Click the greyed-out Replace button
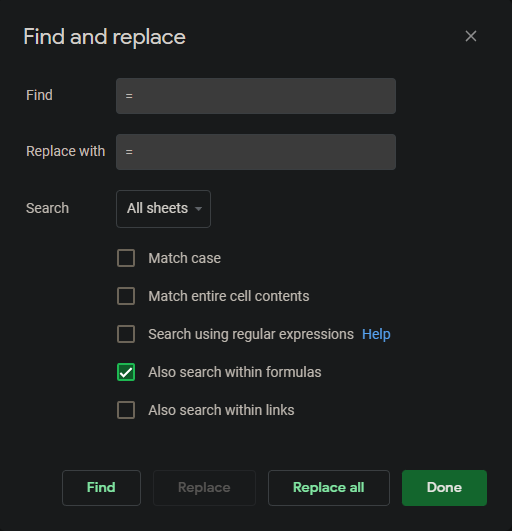 tap(204, 488)
